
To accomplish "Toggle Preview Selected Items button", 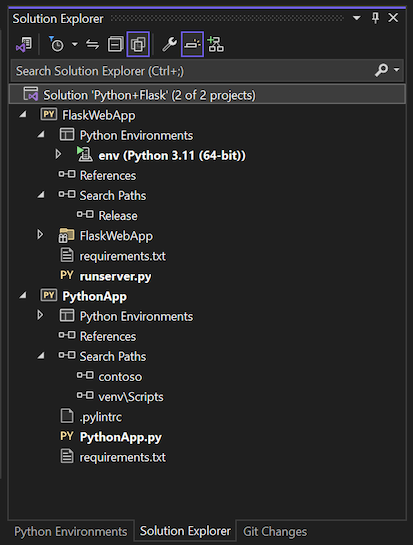I will pyautogui.click(x=192, y=44).
